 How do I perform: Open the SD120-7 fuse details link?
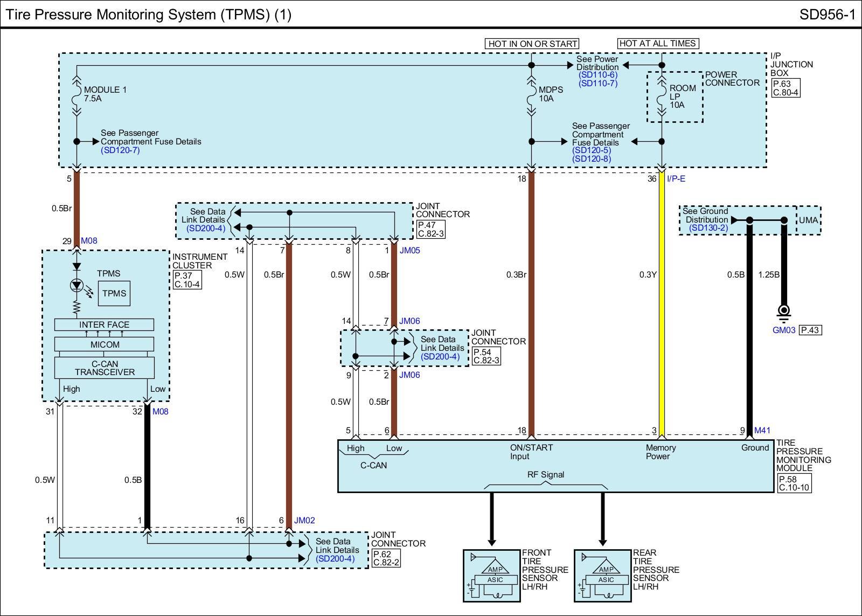pos(120,150)
